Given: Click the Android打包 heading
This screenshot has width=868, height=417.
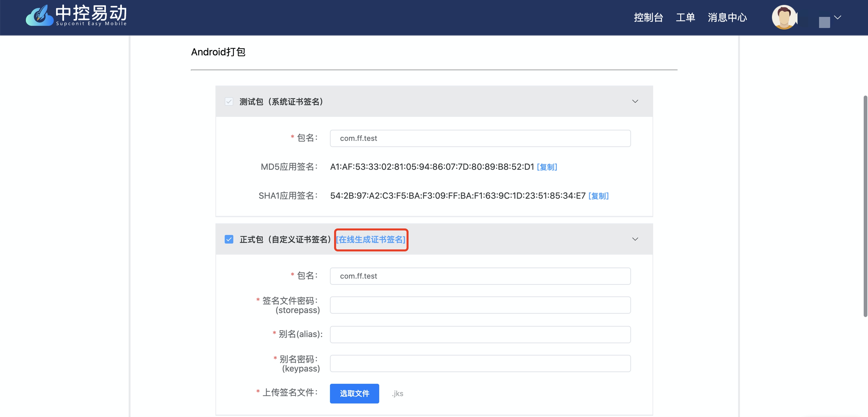Looking at the screenshot, I should pos(218,52).
